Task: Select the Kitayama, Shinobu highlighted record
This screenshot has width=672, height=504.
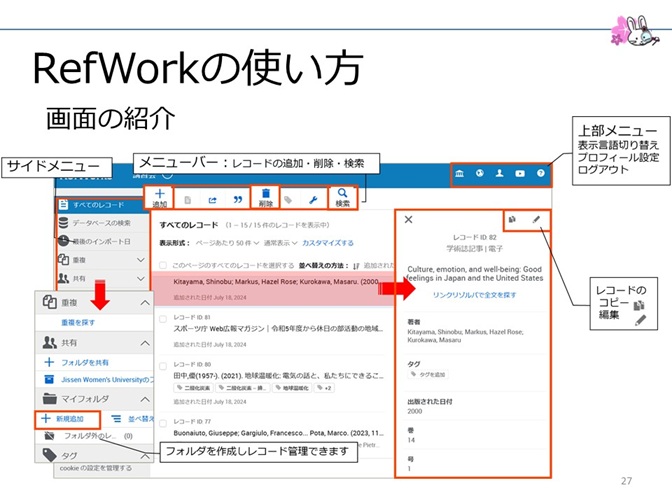Action: coord(273,289)
